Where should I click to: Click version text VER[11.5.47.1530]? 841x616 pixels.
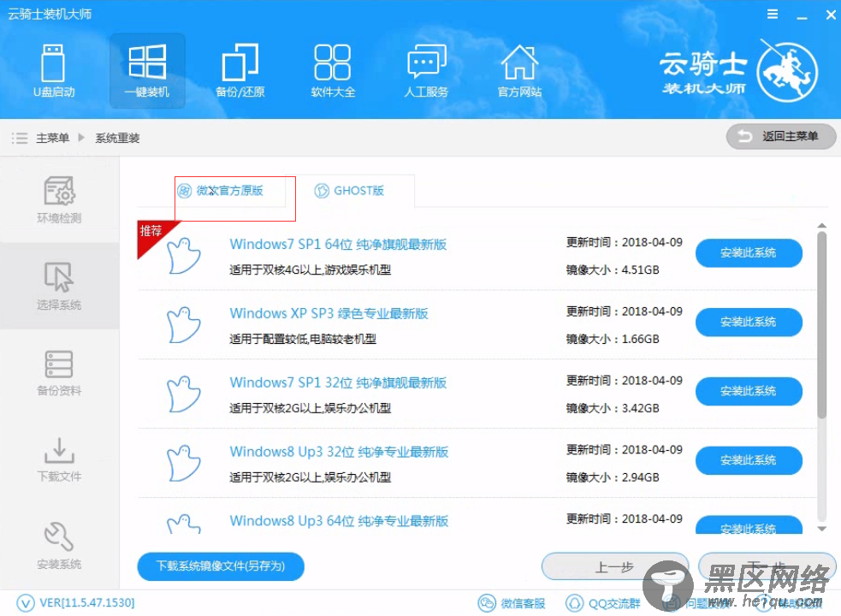87,603
